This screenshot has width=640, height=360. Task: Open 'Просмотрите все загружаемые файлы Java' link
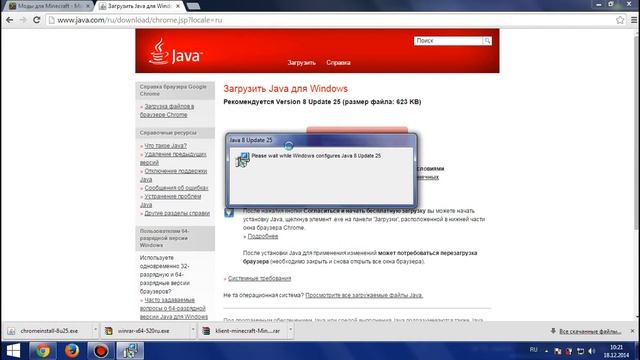pyautogui.click(x=364, y=295)
